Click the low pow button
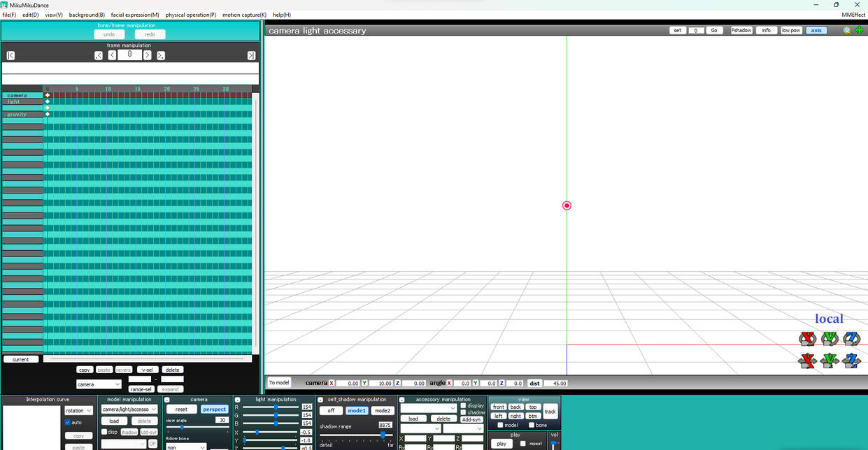The image size is (868, 450). pyautogui.click(x=791, y=30)
